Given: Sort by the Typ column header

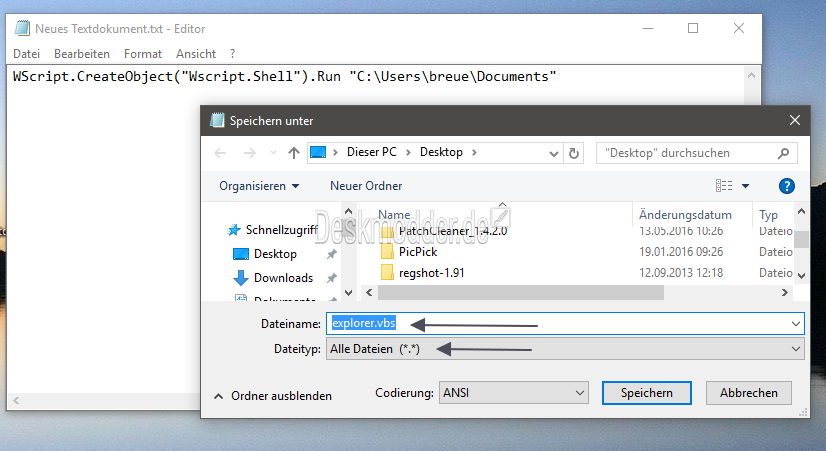Looking at the screenshot, I should click(x=768, y=215).
